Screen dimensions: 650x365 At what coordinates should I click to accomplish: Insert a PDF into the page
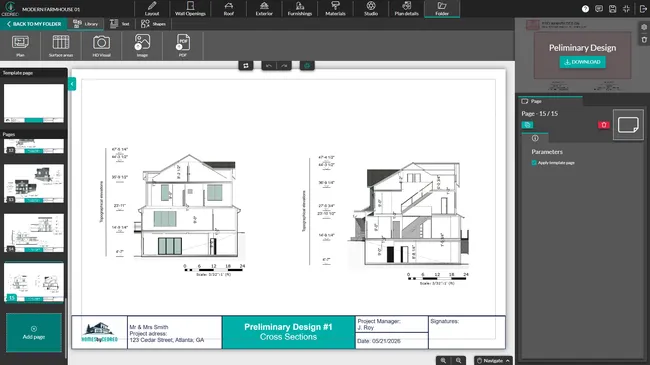[183, 46]
